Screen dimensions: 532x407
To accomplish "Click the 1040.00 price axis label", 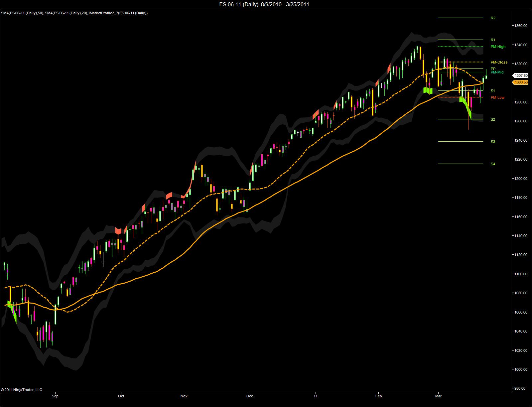I will click(521, 331).
